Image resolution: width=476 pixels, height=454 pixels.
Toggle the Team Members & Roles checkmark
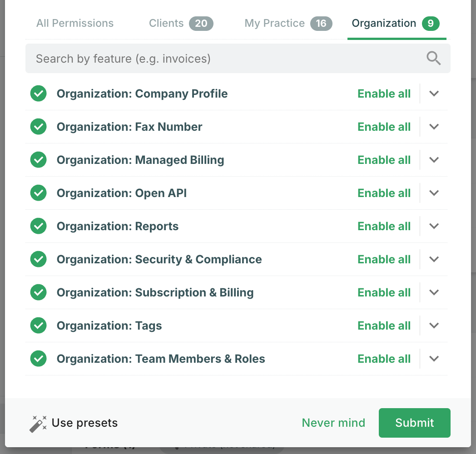[39, 358]
